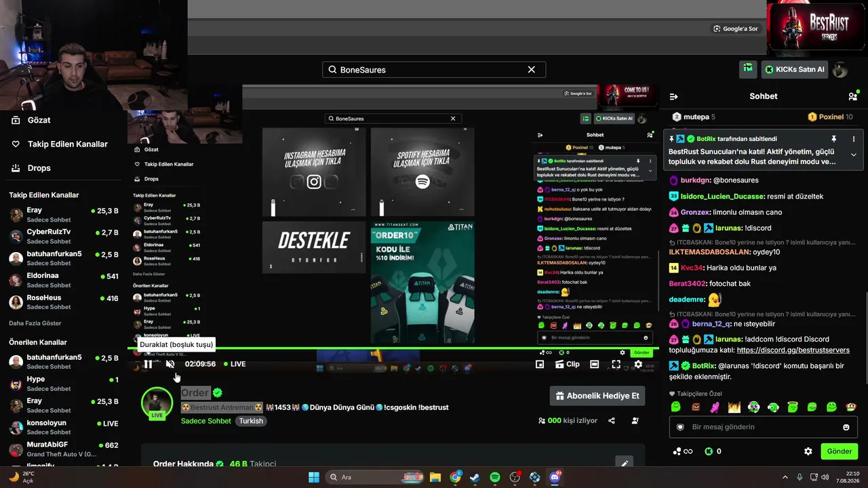Insert the crown emote from quick emotes

734,407
